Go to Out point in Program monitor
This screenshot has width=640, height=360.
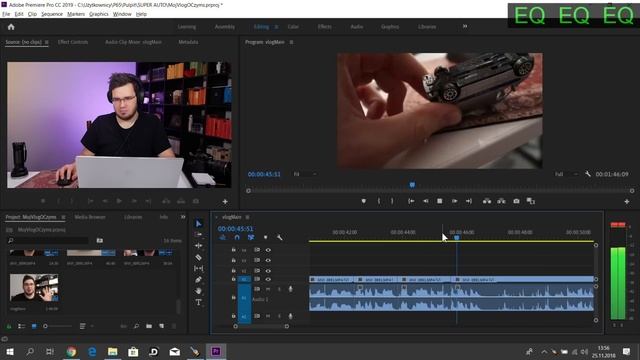coord(469,201)
